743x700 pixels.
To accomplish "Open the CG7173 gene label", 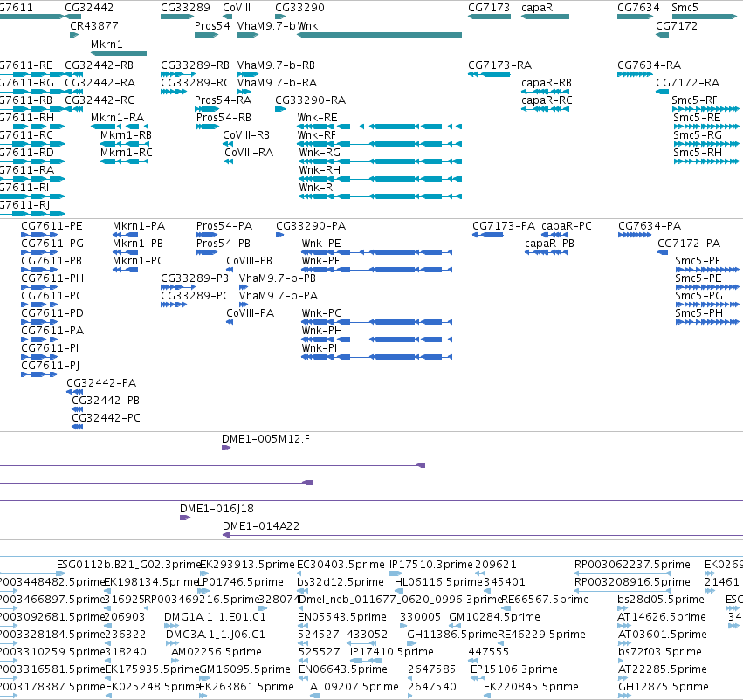I will click(489, 8).
